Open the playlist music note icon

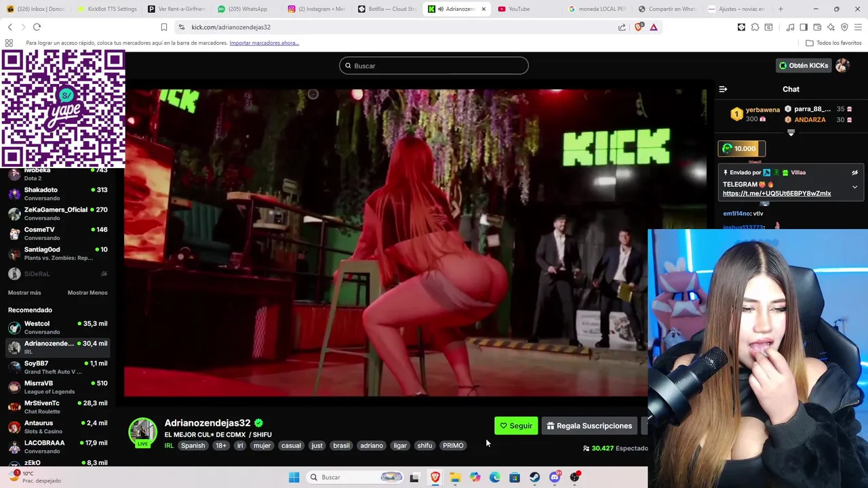point(791,27)
